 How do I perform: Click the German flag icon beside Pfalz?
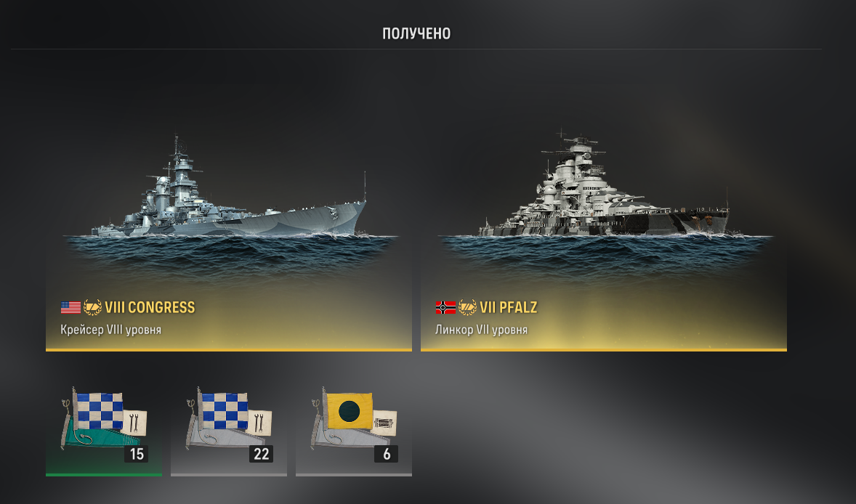[445, 308]
